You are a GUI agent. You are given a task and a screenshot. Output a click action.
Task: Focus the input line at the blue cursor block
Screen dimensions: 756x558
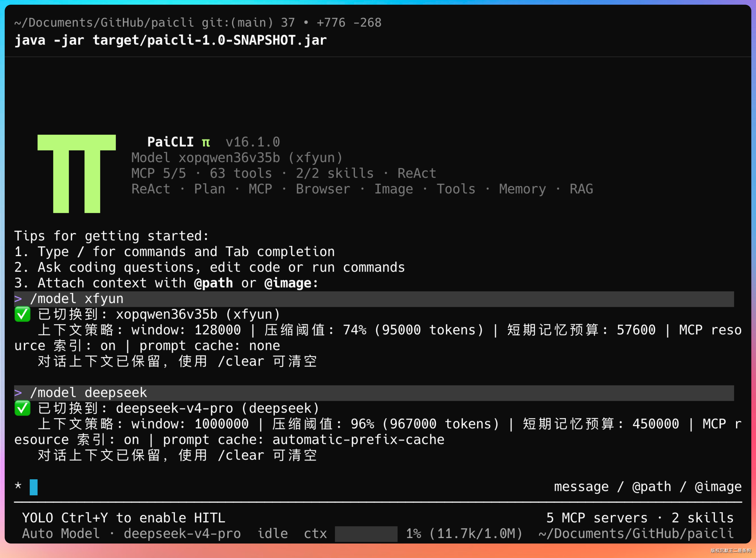pyautogui.click(x=34, y=487)
